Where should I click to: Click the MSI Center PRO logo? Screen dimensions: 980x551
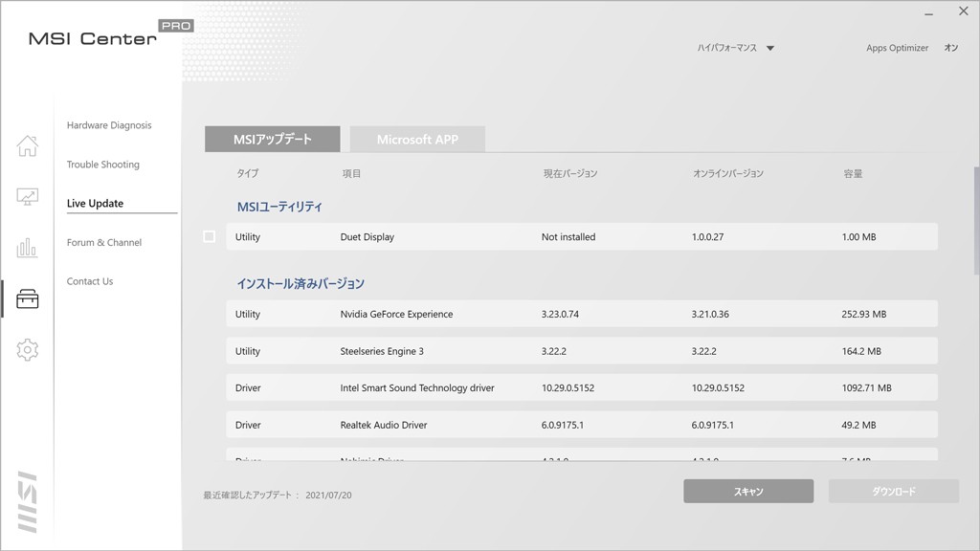point(105,35)
